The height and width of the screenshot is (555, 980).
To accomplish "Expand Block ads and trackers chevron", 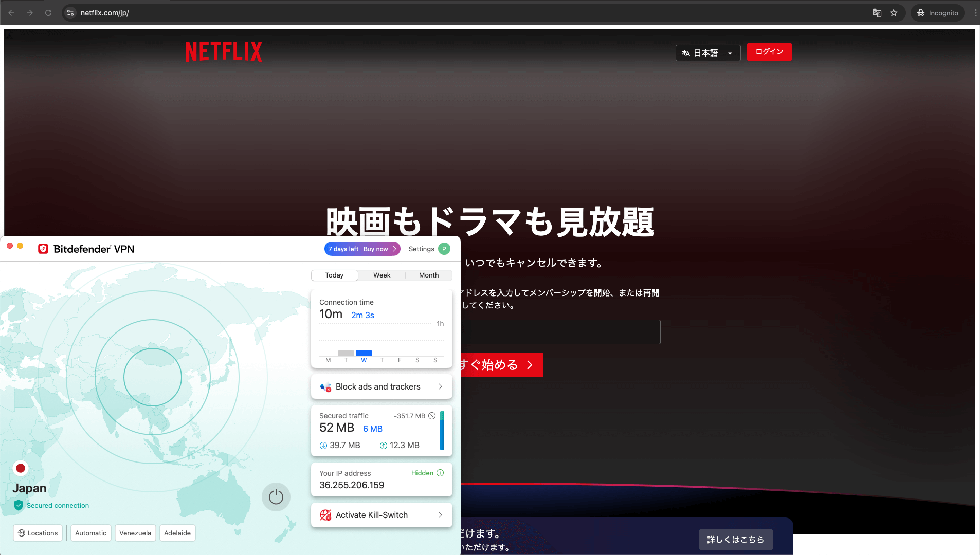I will pyautogui.click(x=440, y=386).
